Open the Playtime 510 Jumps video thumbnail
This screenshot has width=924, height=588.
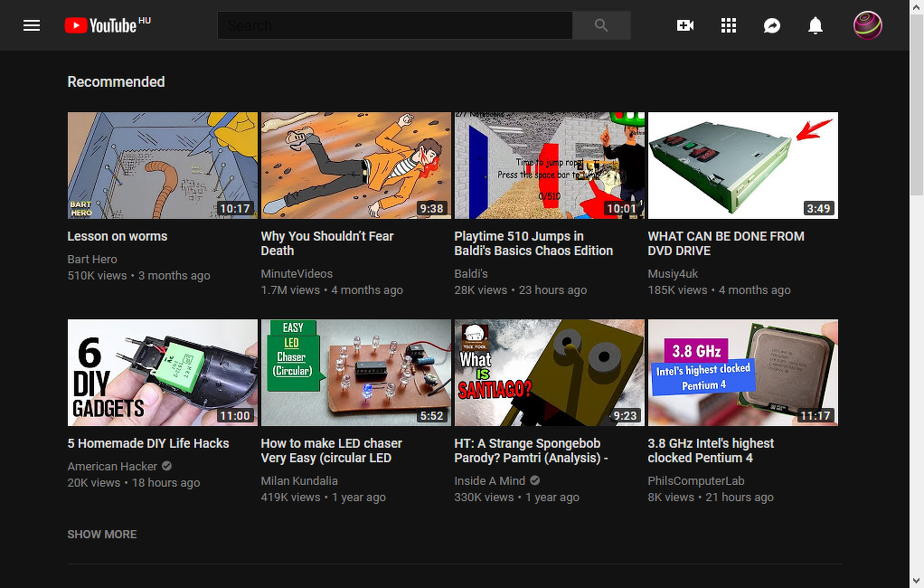click(549, 166)
